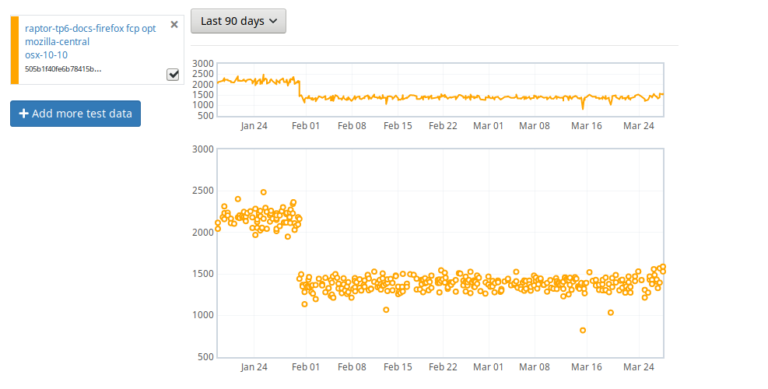Click the low point near Mar 20 at 1000
768x389 pixels.
click(610, 312)
